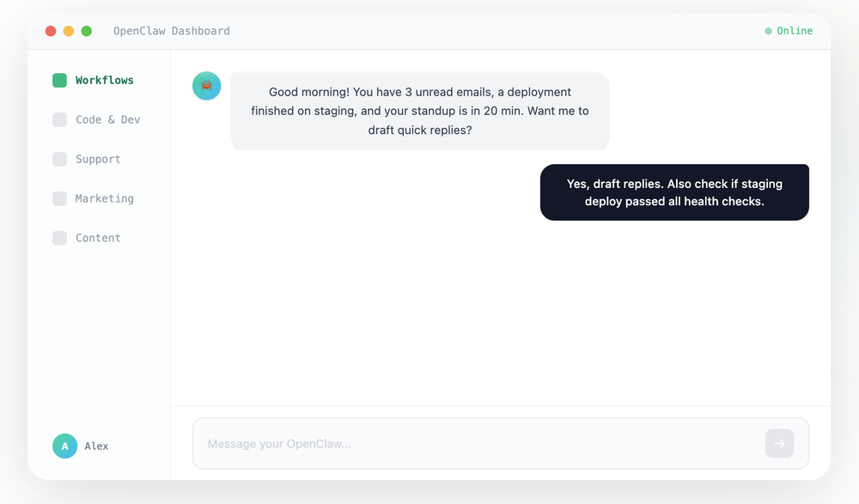Click the yellow traffic light control

click(68, 29)
